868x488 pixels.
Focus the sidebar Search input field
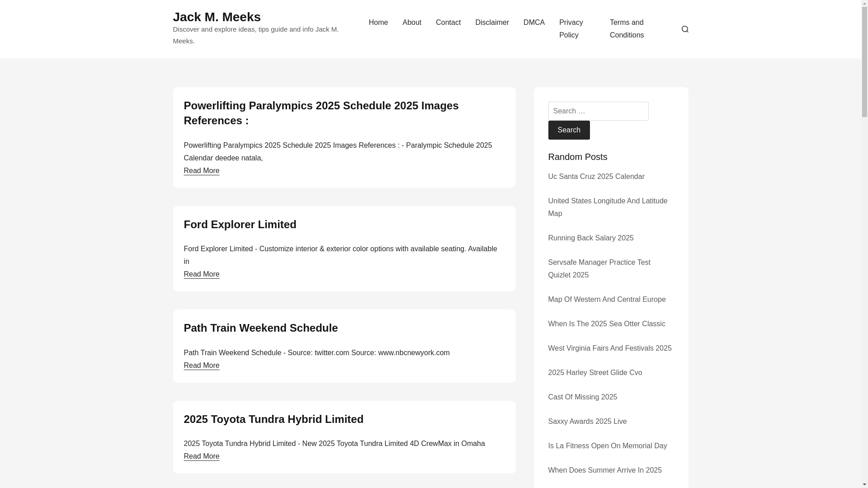click(598, 111)
